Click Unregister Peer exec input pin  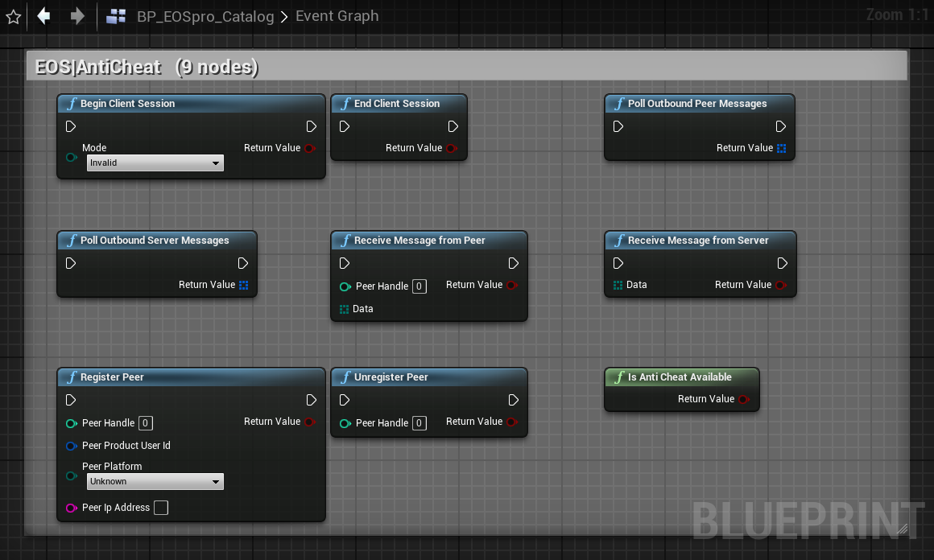(x=345, y=400)
